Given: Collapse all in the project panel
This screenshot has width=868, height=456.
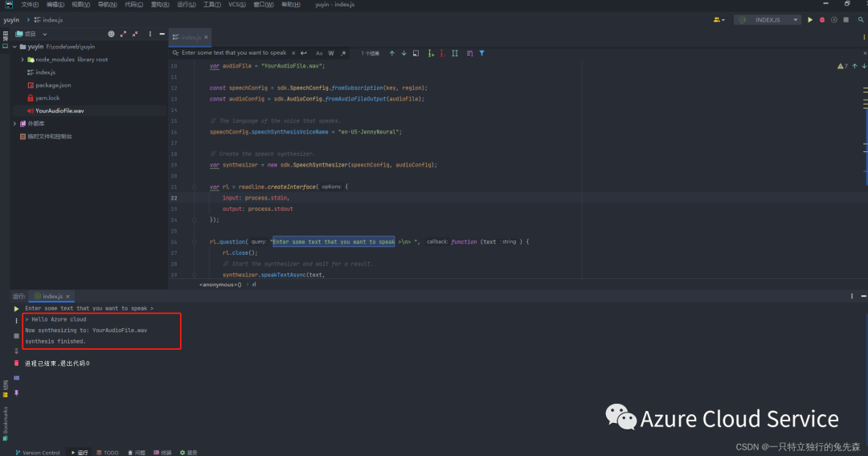Looking at the screenshot, I should [135, 34].
